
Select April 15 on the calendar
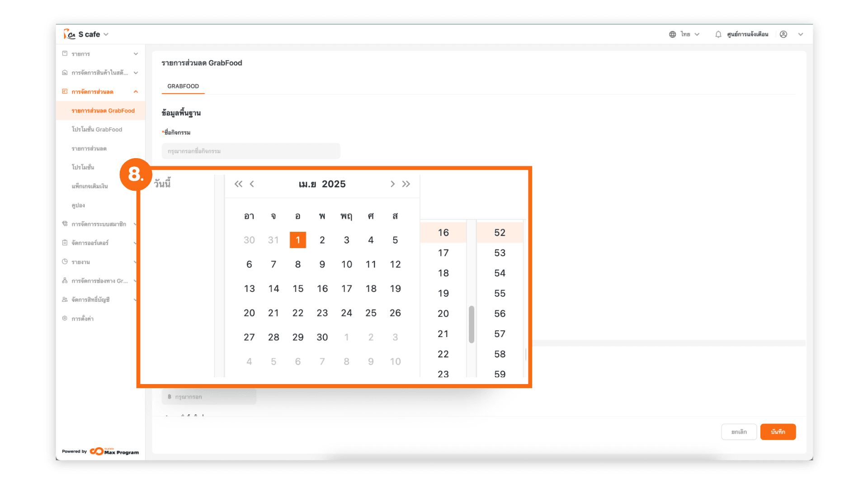[x=298, y=289]
